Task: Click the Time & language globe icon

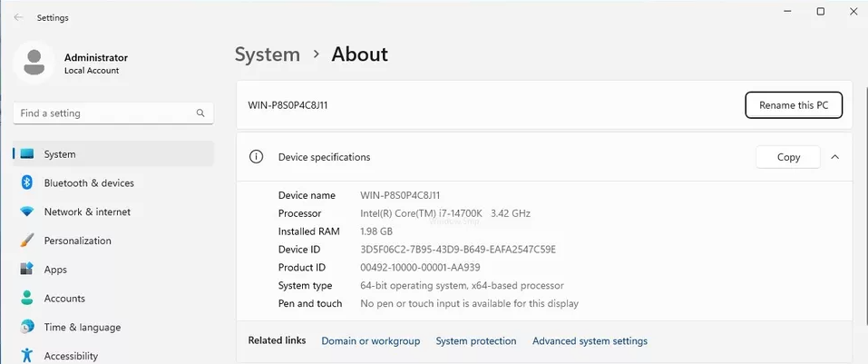Action: (x=27, y=327)
